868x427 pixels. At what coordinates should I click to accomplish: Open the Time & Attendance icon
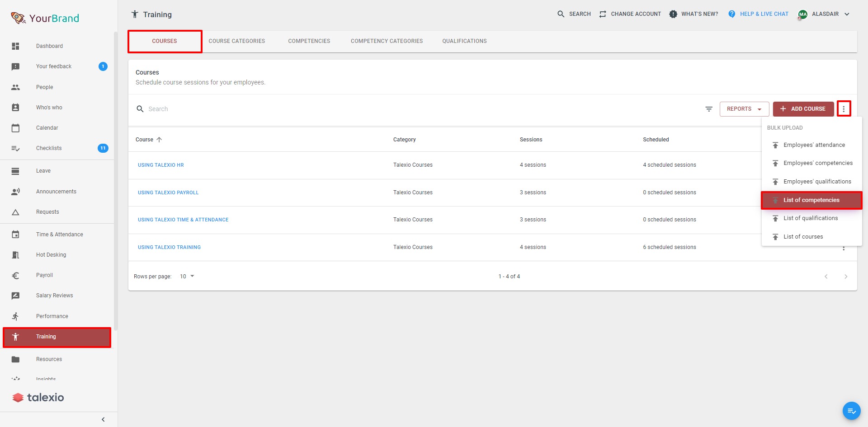tap(15, 235)
